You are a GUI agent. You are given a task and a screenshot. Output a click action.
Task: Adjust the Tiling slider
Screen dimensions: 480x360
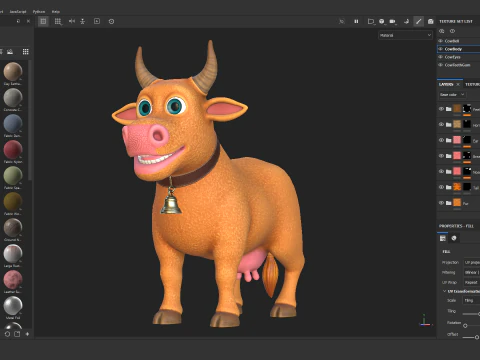(471, 314)
